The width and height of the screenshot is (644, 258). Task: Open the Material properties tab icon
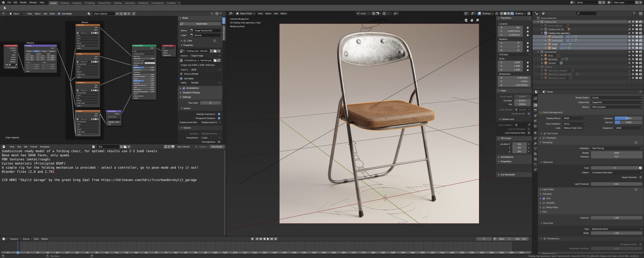[535, 154]
